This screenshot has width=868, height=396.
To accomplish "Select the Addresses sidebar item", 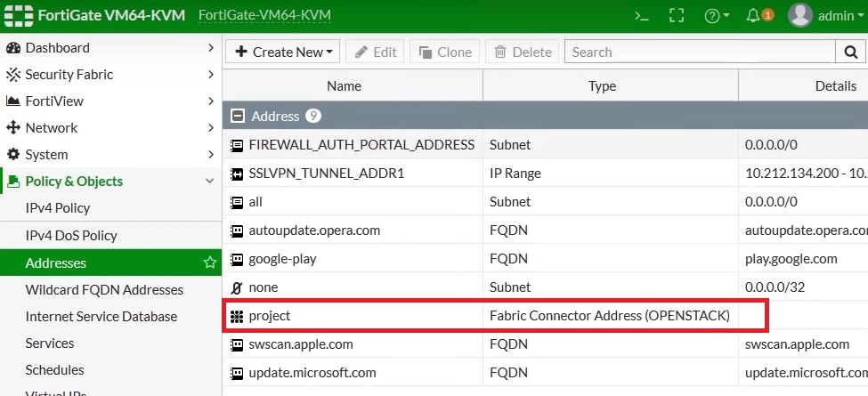I will pyautogui.click(x=110, y=263).
